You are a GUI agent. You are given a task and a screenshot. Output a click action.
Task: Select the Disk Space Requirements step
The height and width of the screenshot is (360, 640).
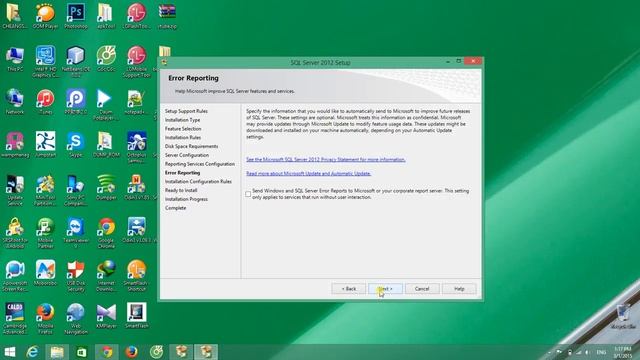point(191,146)
